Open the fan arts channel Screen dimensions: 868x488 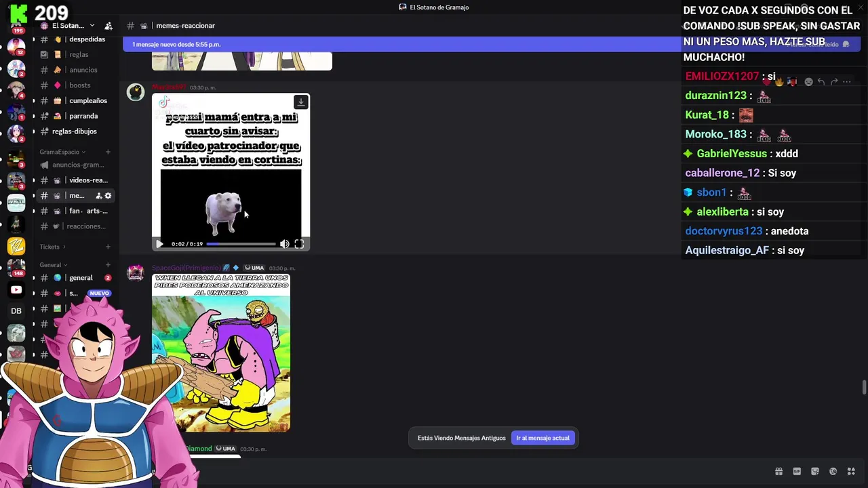tap(75, 211)
